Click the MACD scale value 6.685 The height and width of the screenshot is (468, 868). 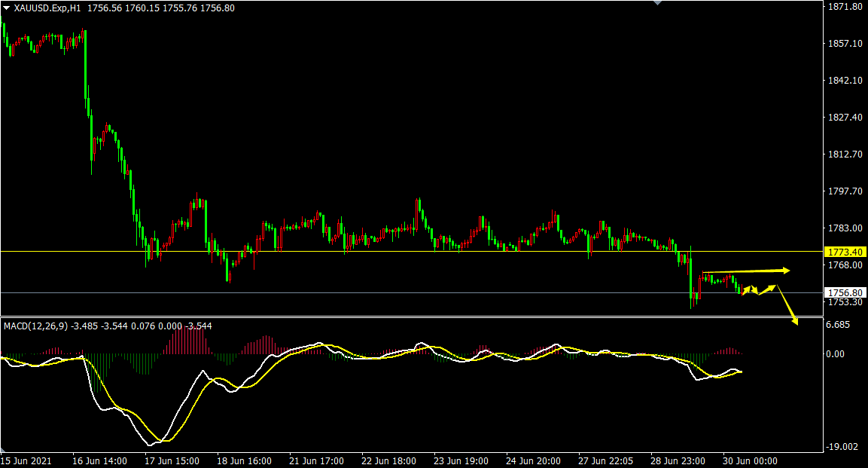838,325
